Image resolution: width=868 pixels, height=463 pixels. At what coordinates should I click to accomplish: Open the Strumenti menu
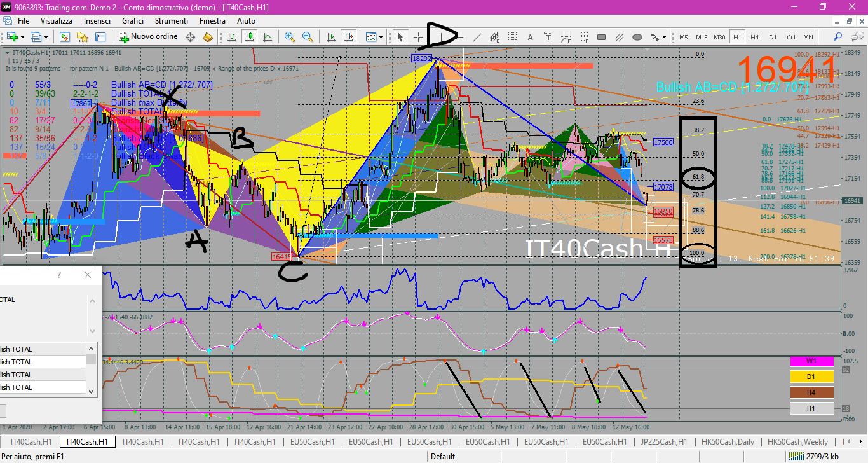coord(172,21)
